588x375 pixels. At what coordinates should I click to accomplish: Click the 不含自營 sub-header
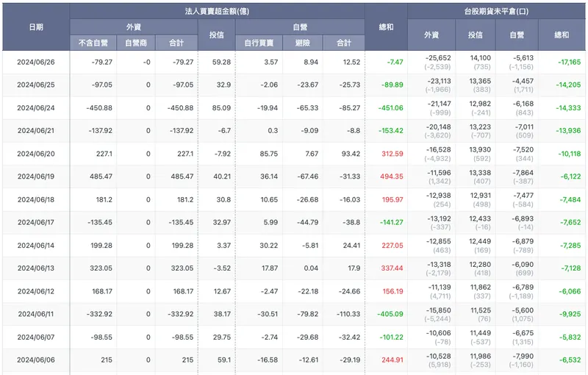coord(93,43)
